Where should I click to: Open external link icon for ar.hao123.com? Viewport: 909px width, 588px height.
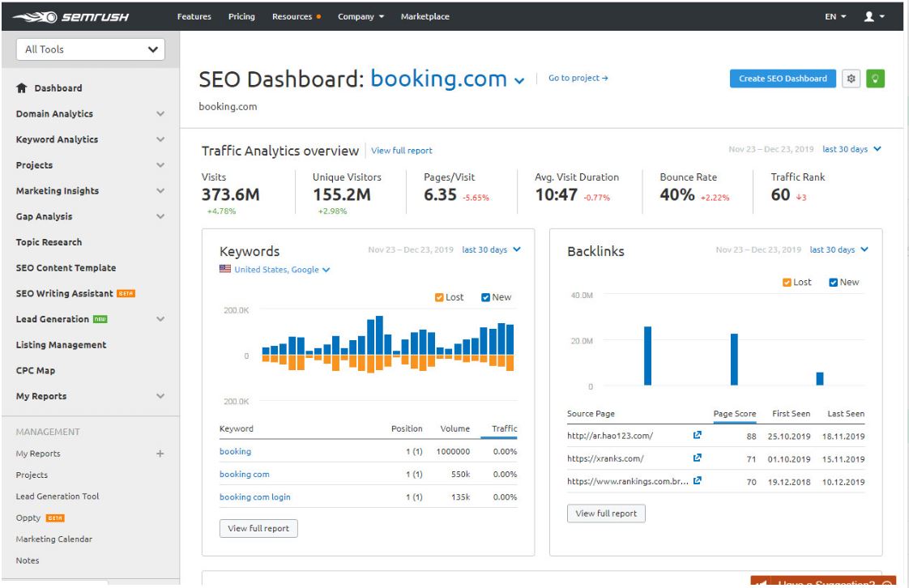(697, 436)
